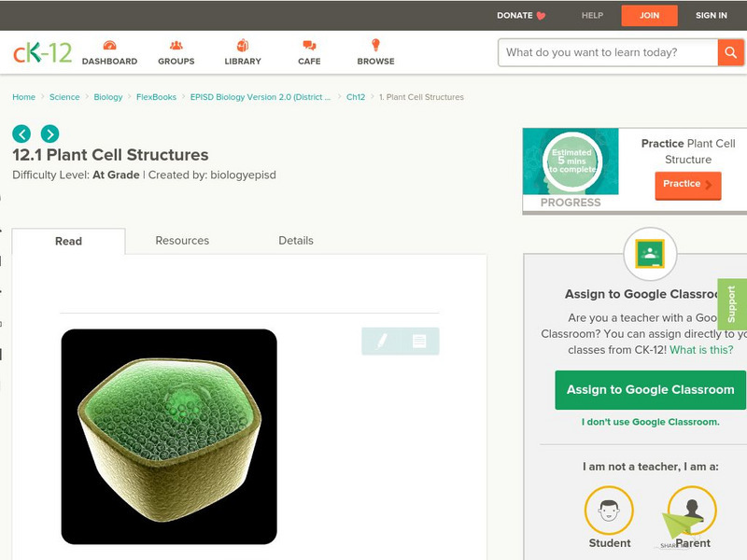Go to Home breadcrumb
The image size is (747, 560).
click(24, 97)
